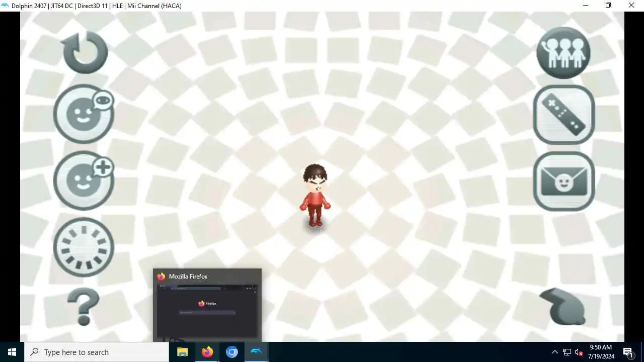The width and height of the screenshot is (644, 362).
Task: Blow the whistle icon to line up Miis
Action: click(563, 307)
